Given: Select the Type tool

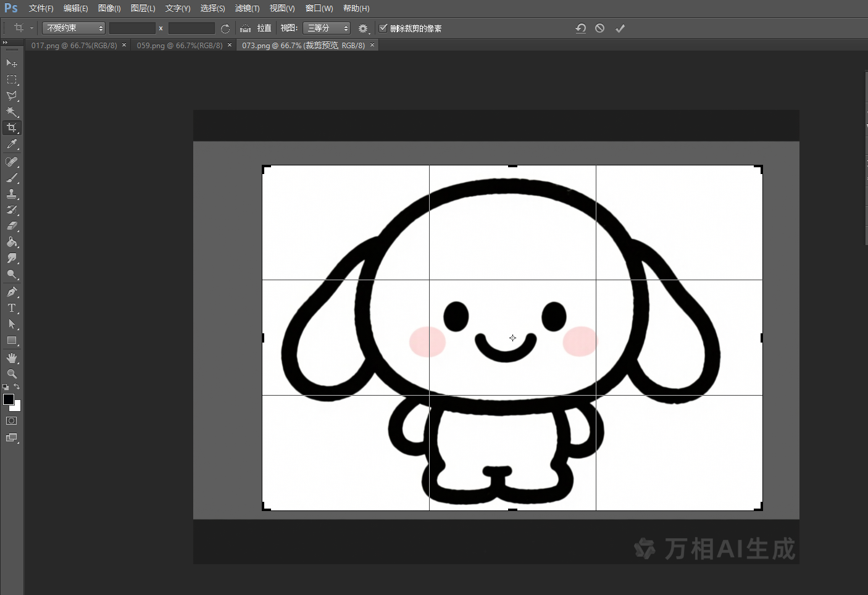Looking at the screenshot, I should (12, 308).
